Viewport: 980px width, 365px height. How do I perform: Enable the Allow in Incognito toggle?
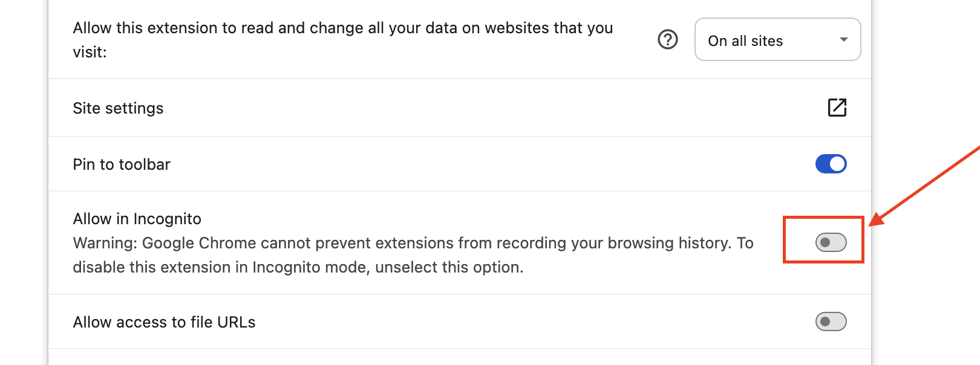click(x=831, y=242)
